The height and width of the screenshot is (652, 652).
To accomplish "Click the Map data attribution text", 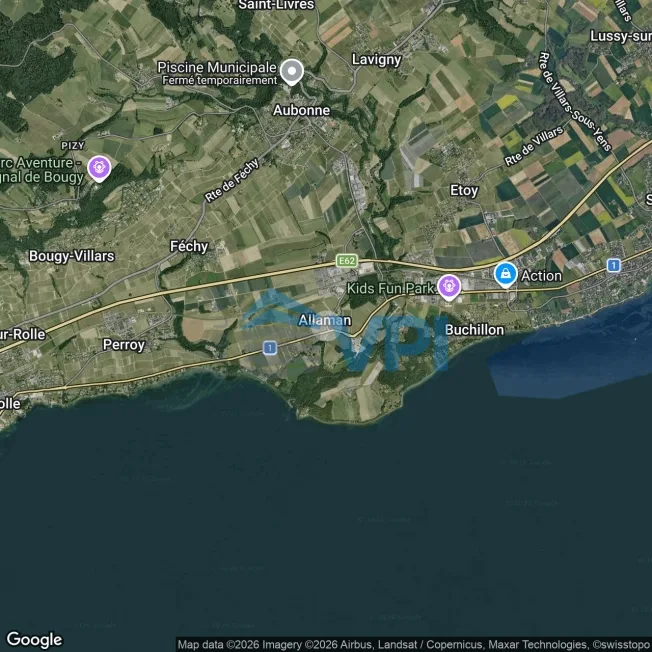I will pyautogui.click(x=415, y=645).
